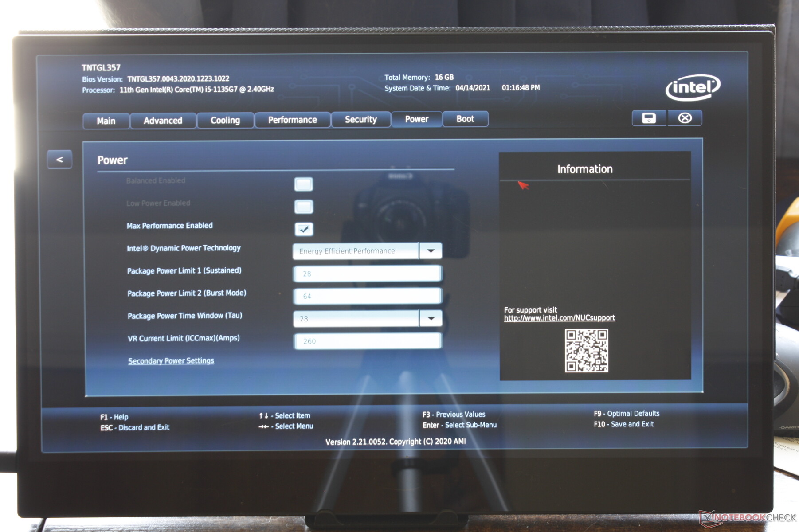The width and height of the screenshot is (799, 532).
Task: Select the Performance tab
Action: [x=293, y=120]
